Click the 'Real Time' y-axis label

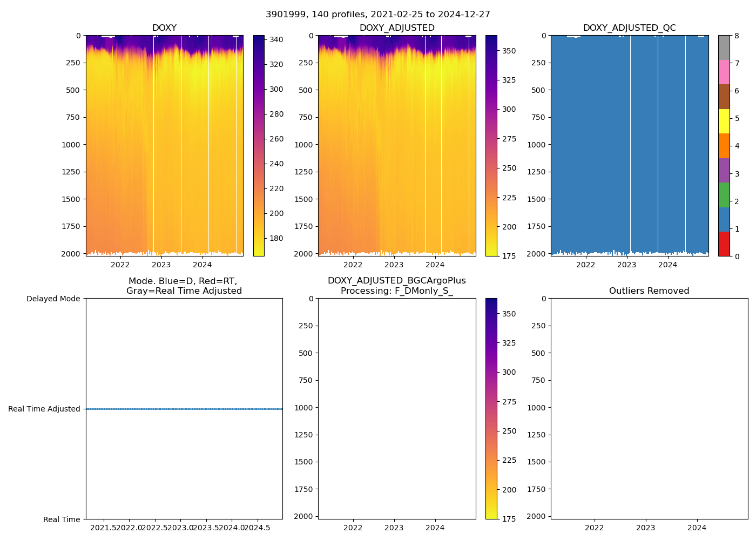[62, 519]
